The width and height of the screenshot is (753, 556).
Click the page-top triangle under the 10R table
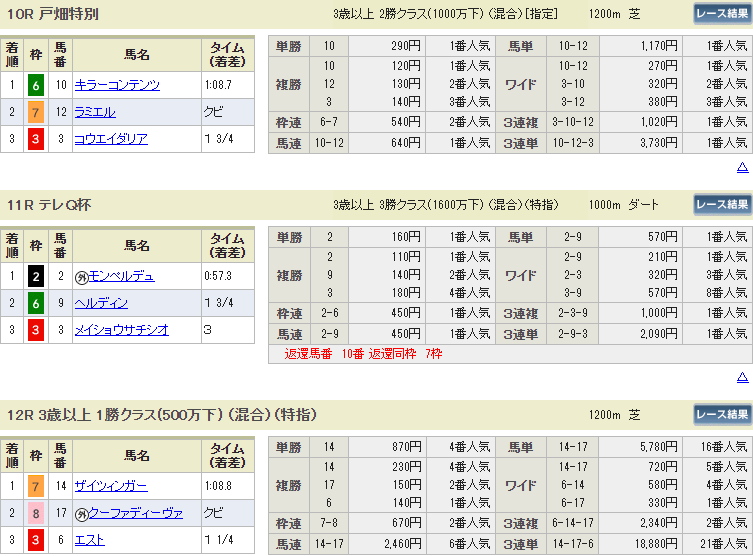pyautogui.click(x=742, y=167)
